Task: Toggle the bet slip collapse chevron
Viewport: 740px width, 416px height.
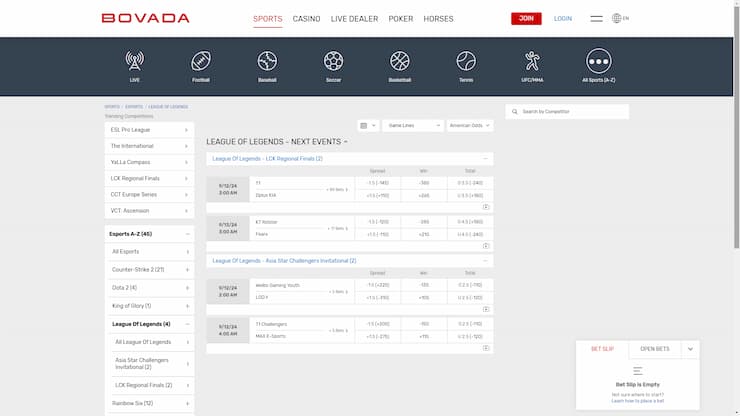Action: (x=690, y=349)
